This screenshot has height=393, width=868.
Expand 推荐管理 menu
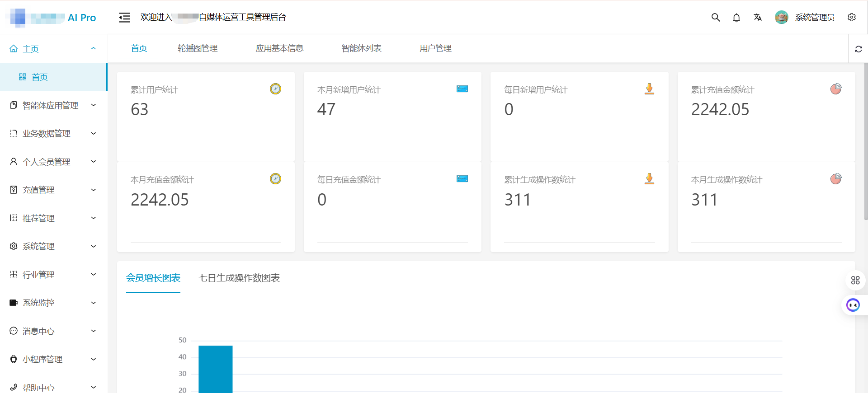pos(94,218)
